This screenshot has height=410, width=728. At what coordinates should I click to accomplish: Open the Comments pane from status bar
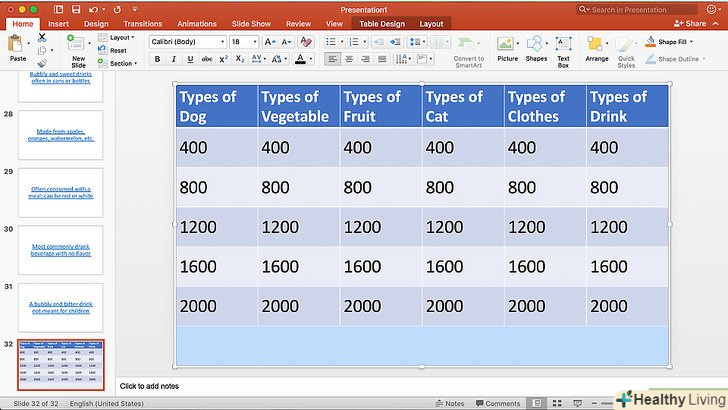[x=496, y=403]
